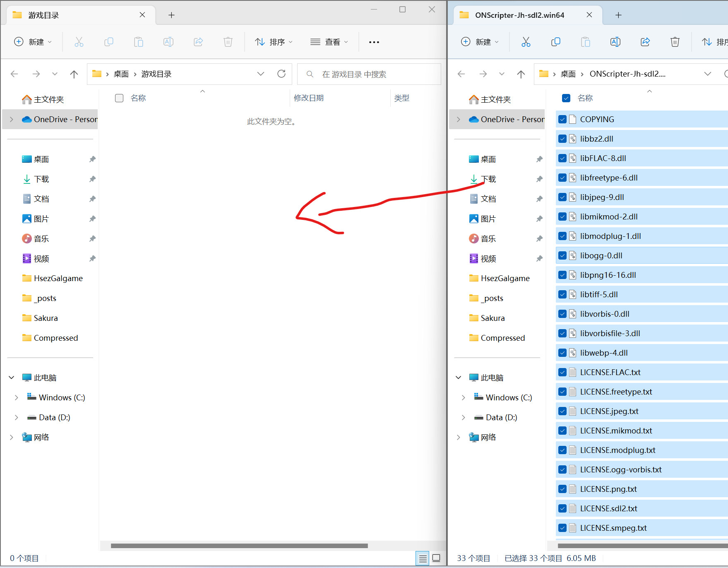Open recent locations dropdown in 游戏目录 window
Screen dimensions: 728x568
pyautogui.click(x=55, y=74)
